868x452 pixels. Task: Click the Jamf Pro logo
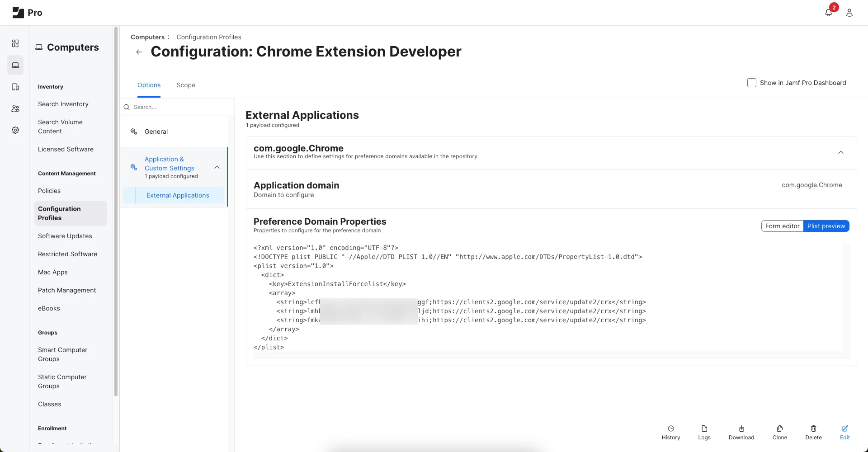27,13
